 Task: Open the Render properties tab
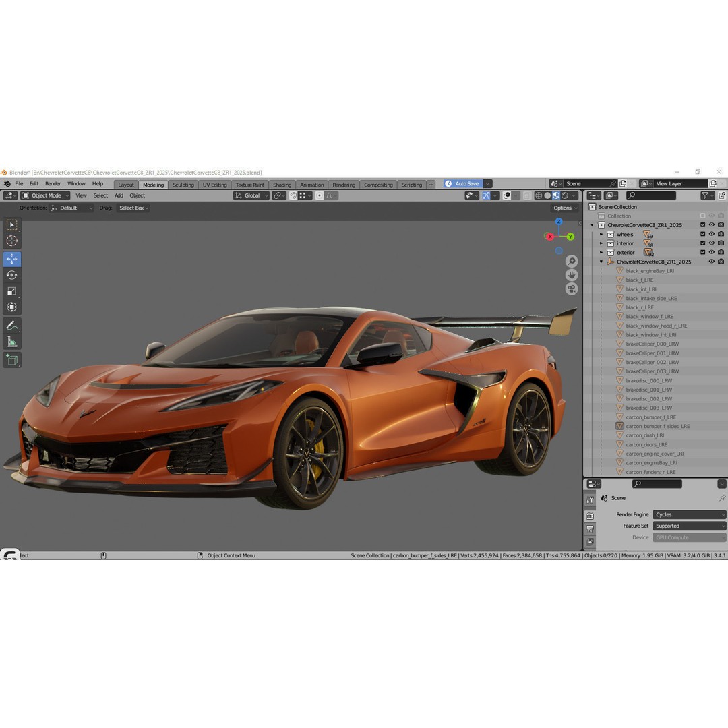point(590,516)
